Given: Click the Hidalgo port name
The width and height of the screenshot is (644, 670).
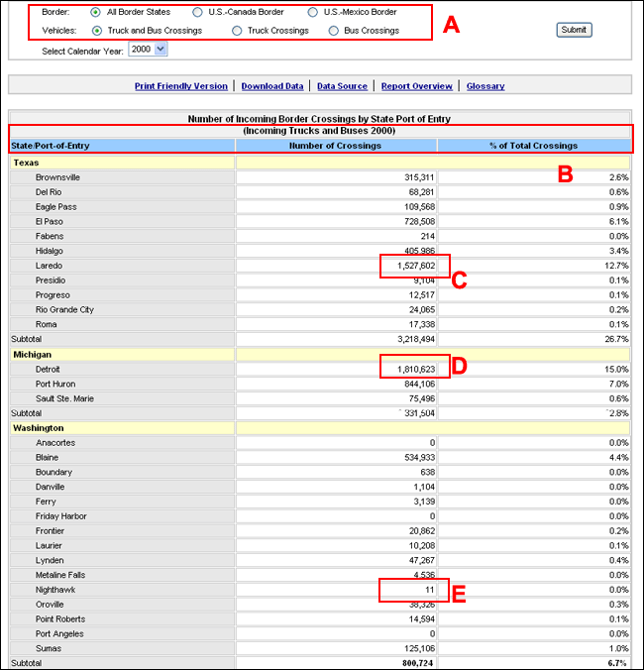Looking at the screenshot, I should pos(50,251).
